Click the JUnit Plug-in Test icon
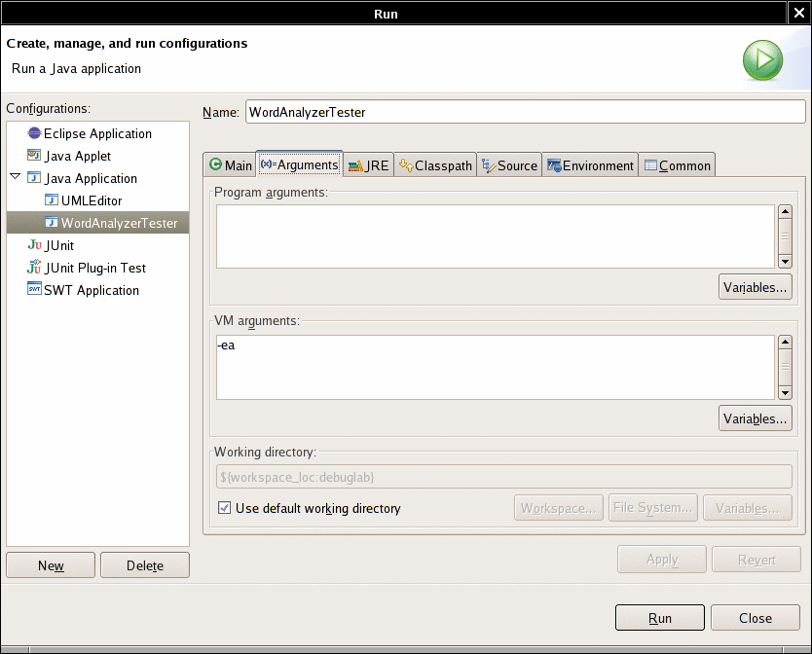The height and width of the screenshot is (654, 812). (x=34, y=267)
